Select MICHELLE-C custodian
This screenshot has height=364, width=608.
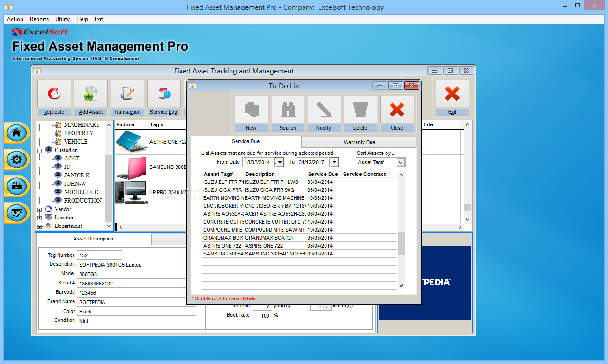81,192
